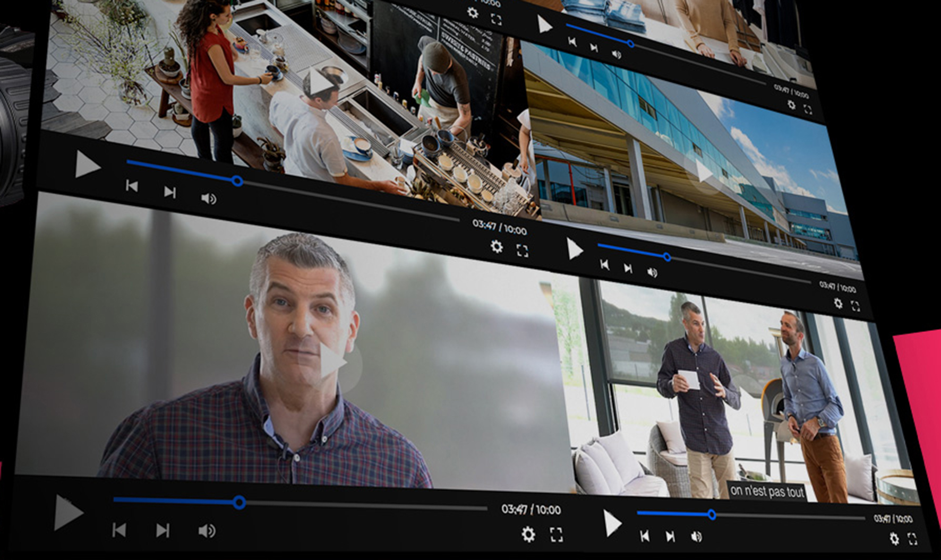Skip forward in the interview video player
The image size is (941, 560).
(162, 530)
